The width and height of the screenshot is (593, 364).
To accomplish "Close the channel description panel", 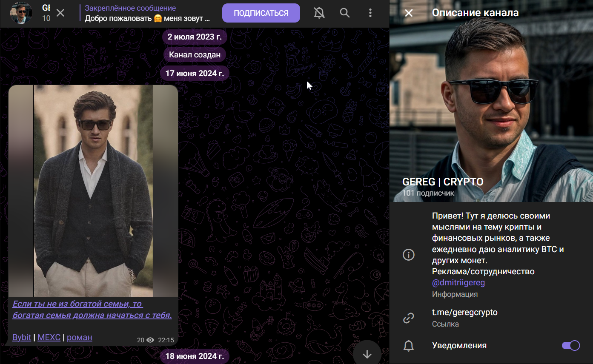I will click(409, 13).
